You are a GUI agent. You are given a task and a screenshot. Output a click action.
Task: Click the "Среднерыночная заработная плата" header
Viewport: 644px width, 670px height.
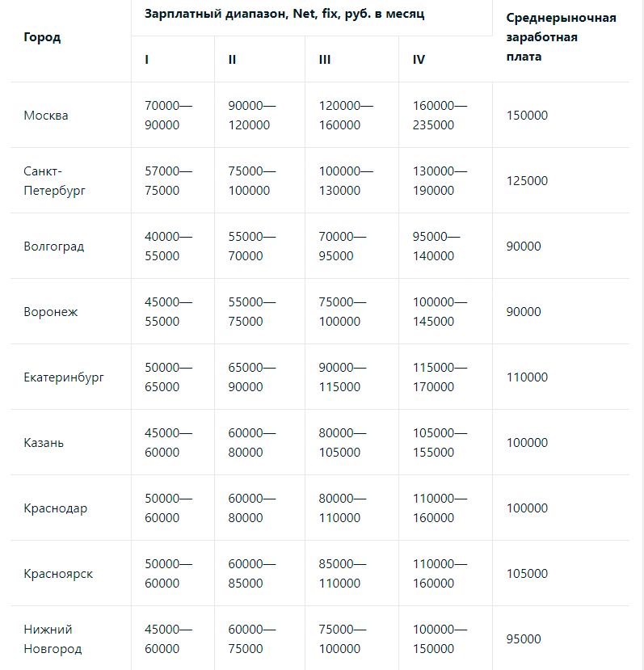[561, 37]
